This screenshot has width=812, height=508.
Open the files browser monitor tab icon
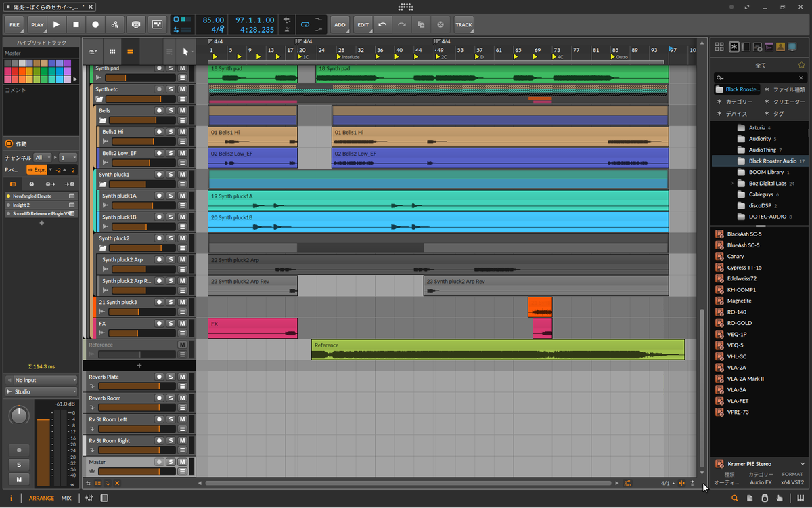(792, 47)
